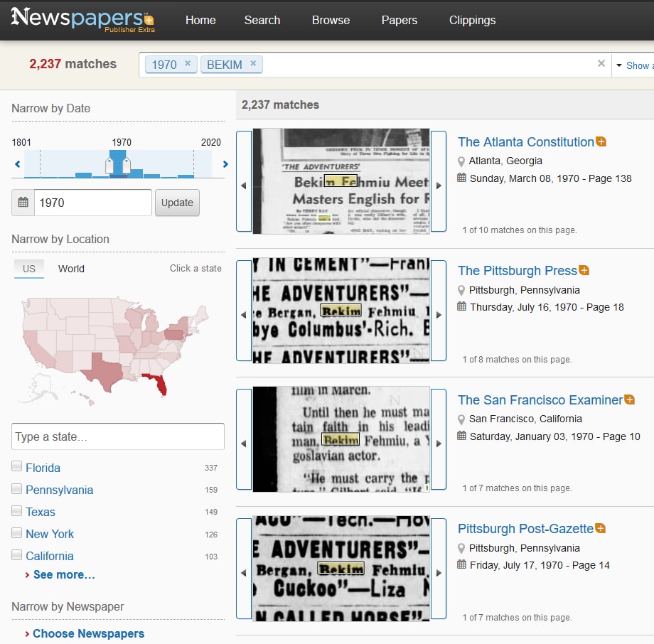Remove the BEKIM search tag
The width and height of the screenshot is (654, 644).
point(253,64)
